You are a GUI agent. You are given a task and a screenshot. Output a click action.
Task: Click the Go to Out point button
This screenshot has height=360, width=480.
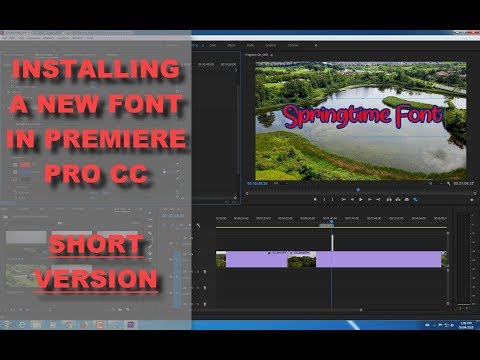click(378, 199)
